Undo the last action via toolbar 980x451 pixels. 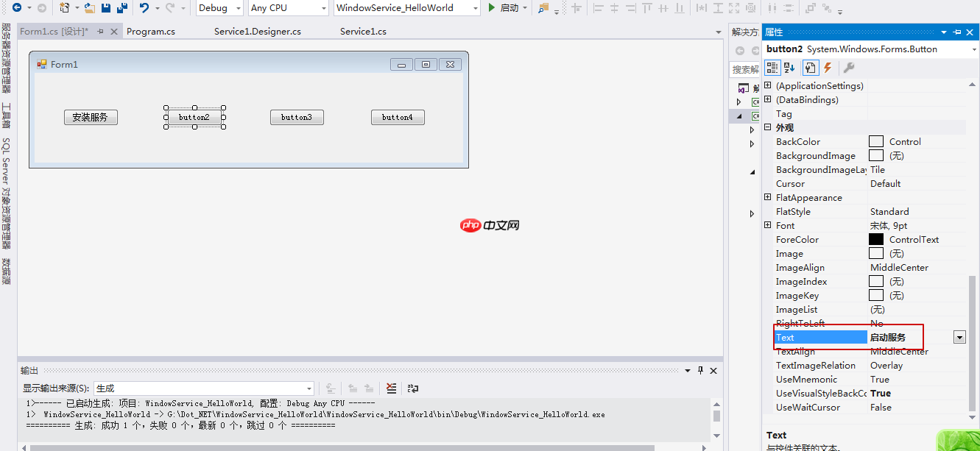(144, 8)
